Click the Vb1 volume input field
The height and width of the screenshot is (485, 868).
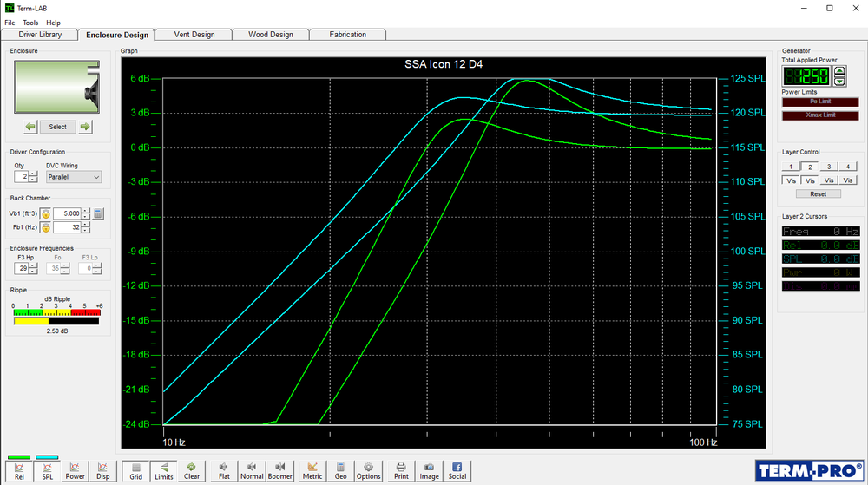click(x=67, y=213)
